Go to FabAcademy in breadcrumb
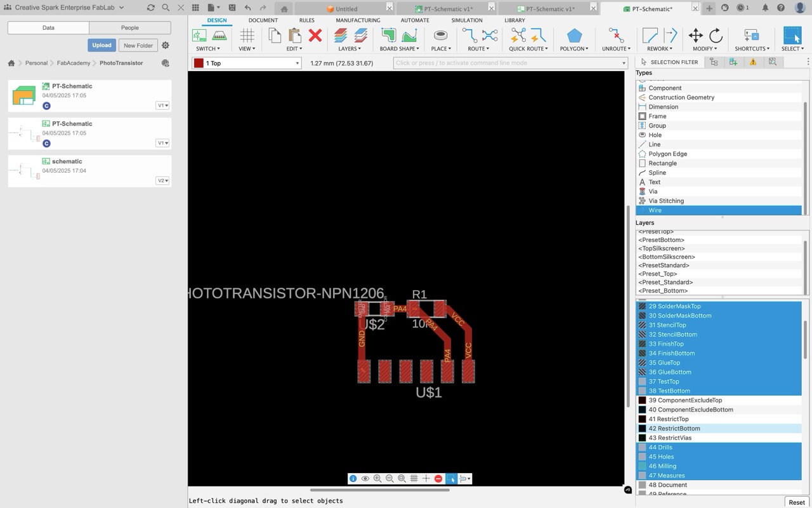The height and width of the screenshot is (508, 812). coord(74,63)
